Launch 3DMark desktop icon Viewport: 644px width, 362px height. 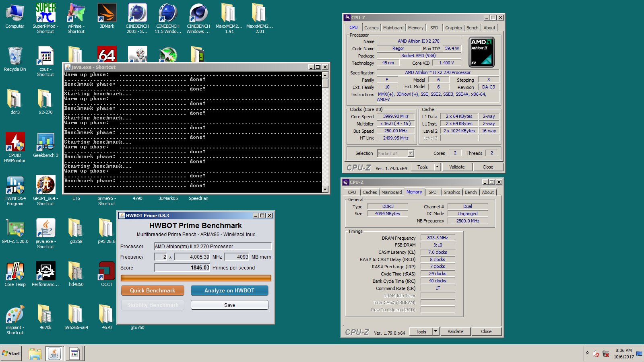[107, 16]
